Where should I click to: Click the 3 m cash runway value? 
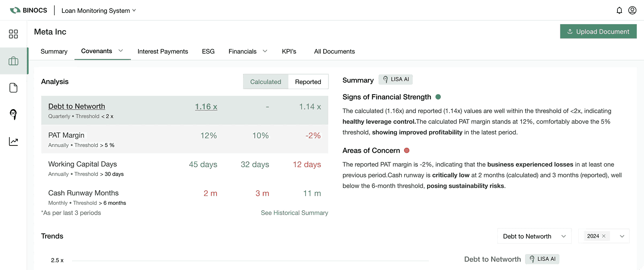[262, 193]
